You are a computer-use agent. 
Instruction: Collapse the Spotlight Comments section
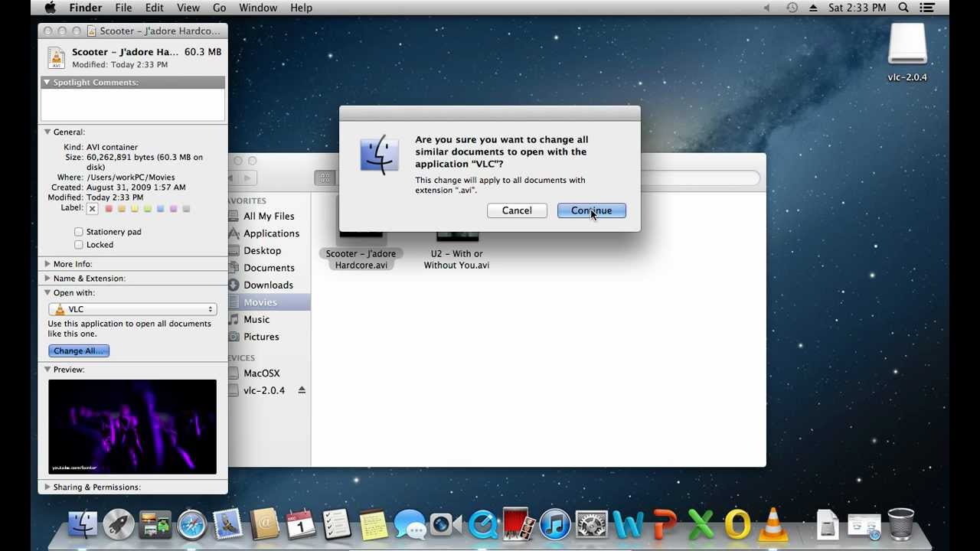pos(47,82)
